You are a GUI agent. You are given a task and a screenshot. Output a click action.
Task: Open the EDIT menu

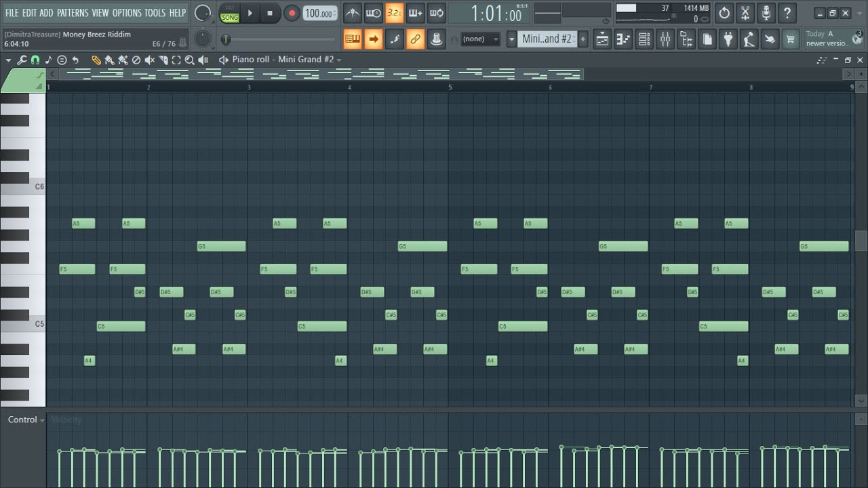29,13
